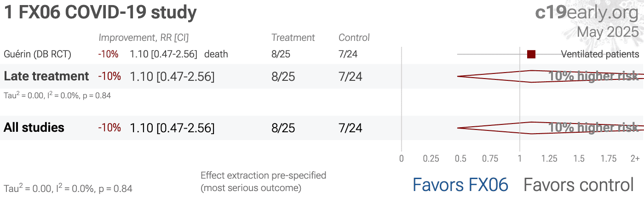Click the 'Favors control' label
This screenshot has height=197, width=644.
pyautogui.click(x=579, y=185)
